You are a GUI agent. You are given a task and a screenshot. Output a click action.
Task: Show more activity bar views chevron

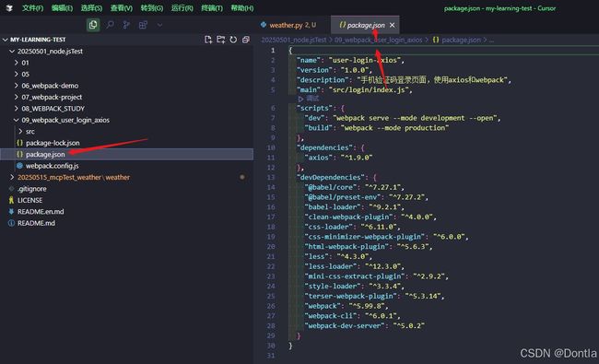click(x=159, y=25)
